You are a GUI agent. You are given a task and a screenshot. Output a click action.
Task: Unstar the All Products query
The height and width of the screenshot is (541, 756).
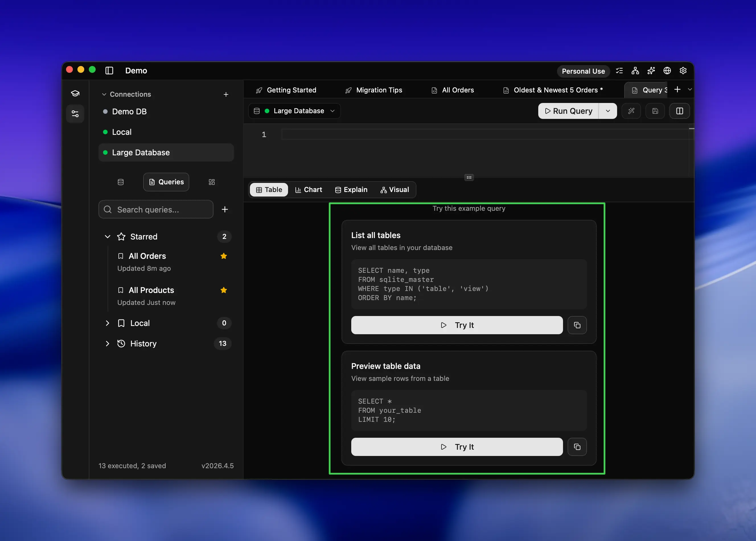[x=224, y=290]
